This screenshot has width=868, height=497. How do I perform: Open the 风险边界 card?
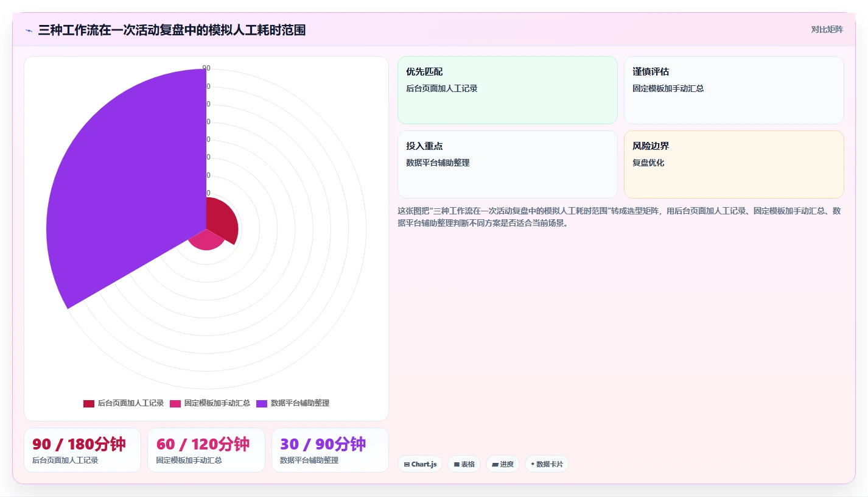[733, 164]
